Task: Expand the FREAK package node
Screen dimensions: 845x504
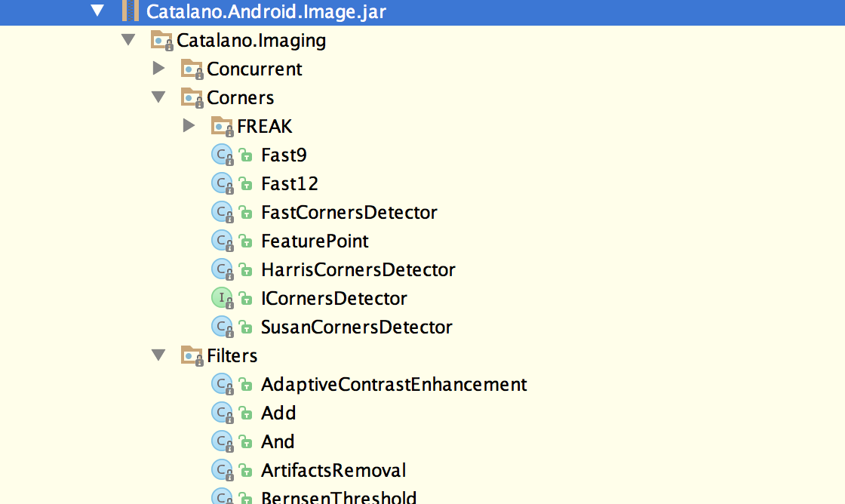Action: pos(189,126)
